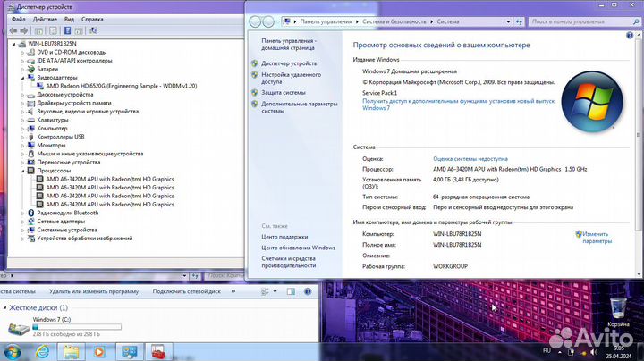Focus the control panel search field
Viewport: 644px width, 361px height.
point(584,21)
